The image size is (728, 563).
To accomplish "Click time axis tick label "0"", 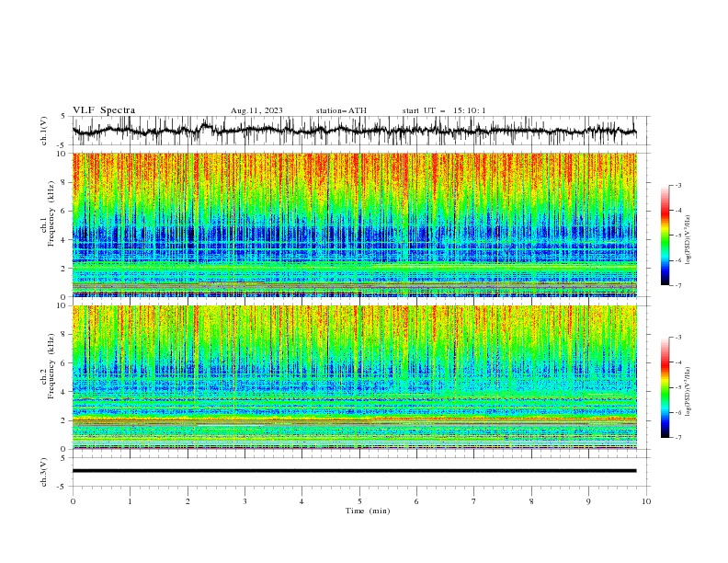I will tap(73, 501).
